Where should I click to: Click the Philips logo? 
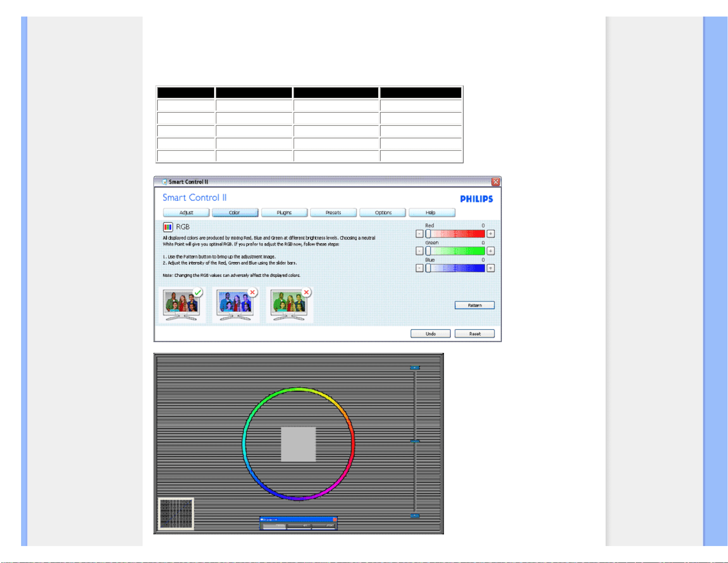click(x=477, y=199)
